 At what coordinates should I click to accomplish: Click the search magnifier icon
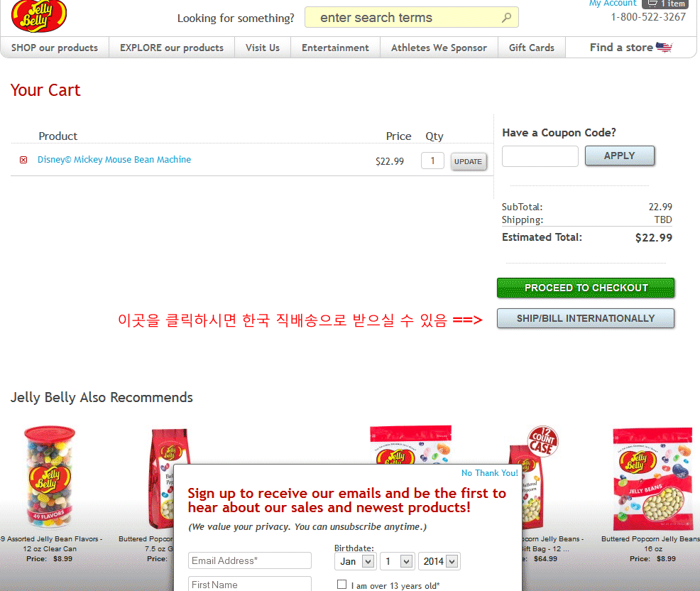(506, 18)
